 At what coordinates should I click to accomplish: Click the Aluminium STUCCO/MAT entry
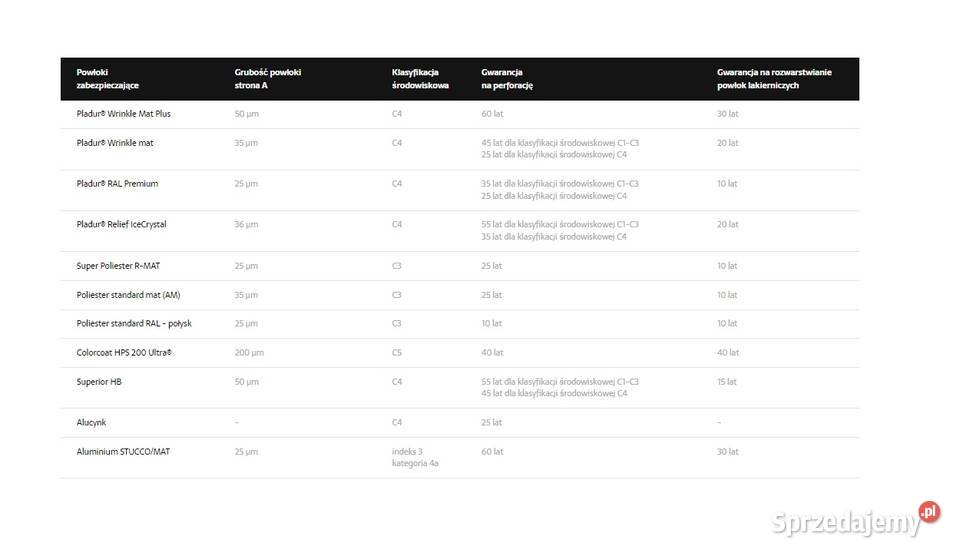123,452
